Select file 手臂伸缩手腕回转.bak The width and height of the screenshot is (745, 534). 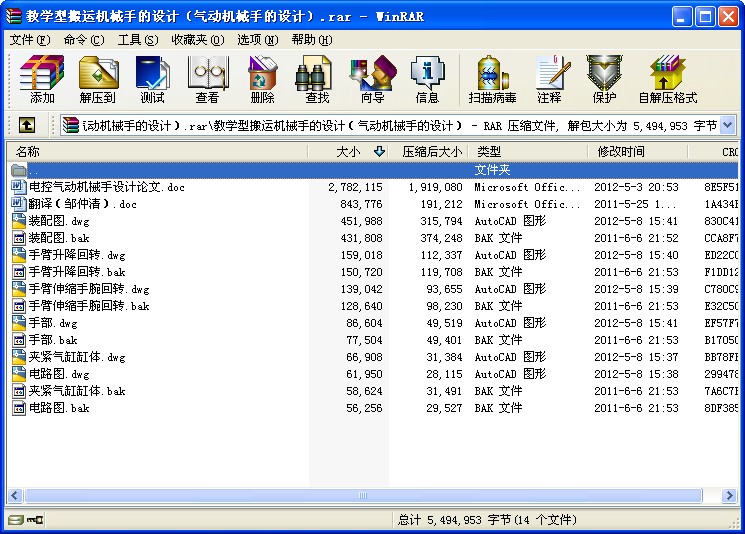coord(89,306)
